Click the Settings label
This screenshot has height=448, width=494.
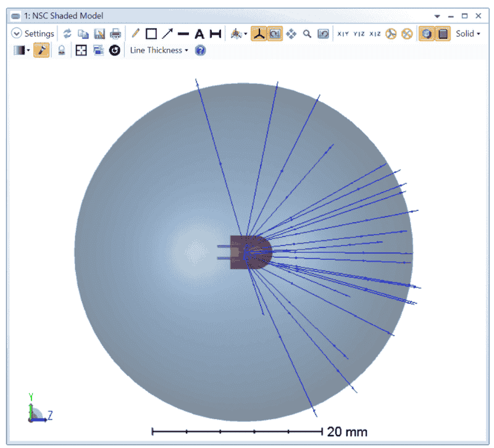[x=40, y=33]
